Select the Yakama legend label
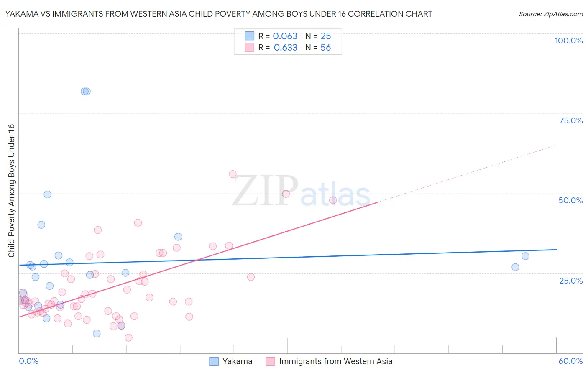This screenshot has width=588, height=373. point(237,361)
